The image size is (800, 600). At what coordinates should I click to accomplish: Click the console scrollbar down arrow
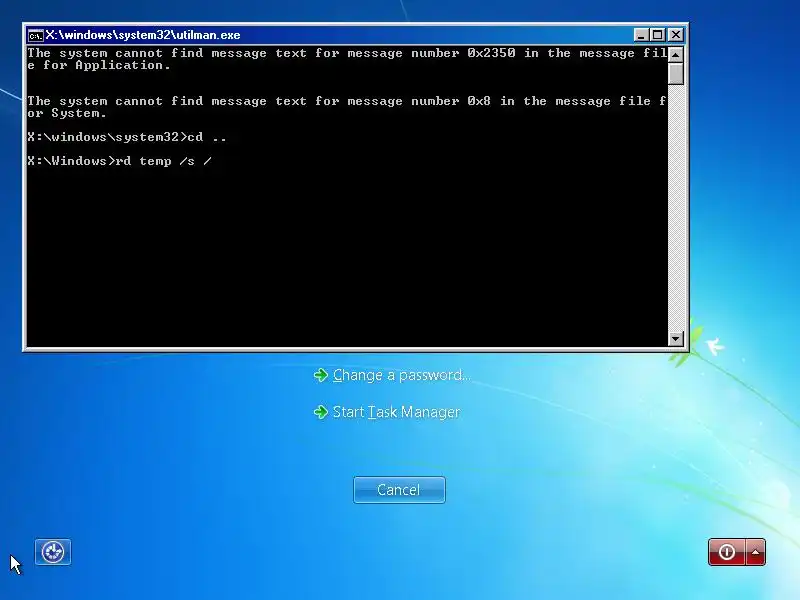click(x=676, y=338)
